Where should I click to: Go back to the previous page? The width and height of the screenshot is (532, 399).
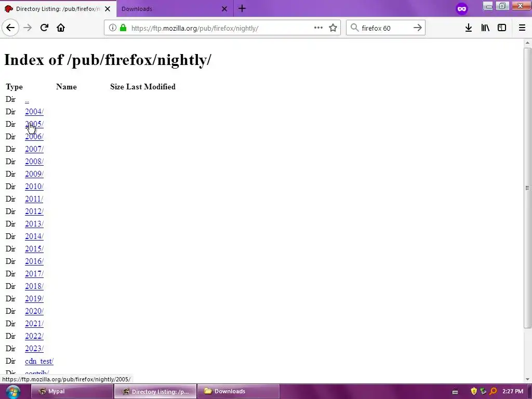click(x=10, y=28)
